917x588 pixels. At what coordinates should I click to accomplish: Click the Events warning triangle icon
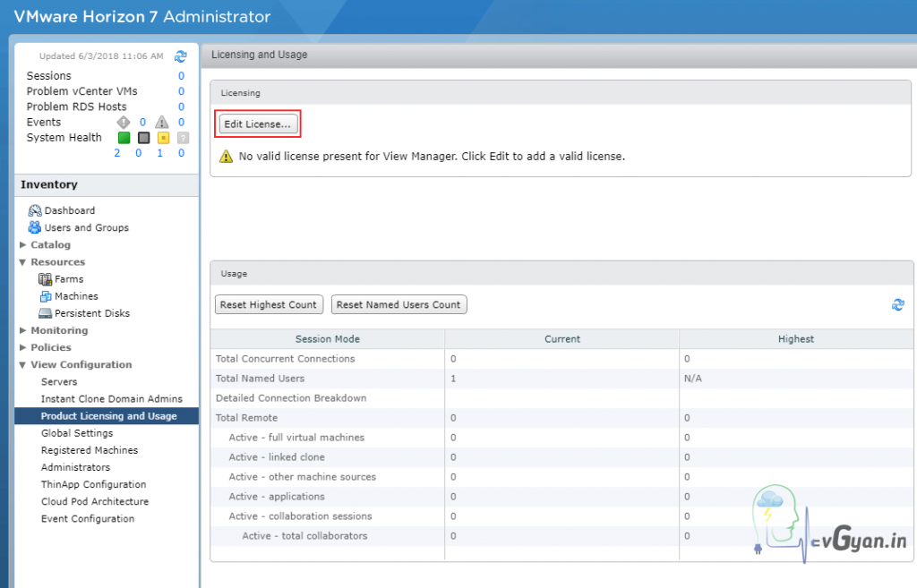(162, 122)
